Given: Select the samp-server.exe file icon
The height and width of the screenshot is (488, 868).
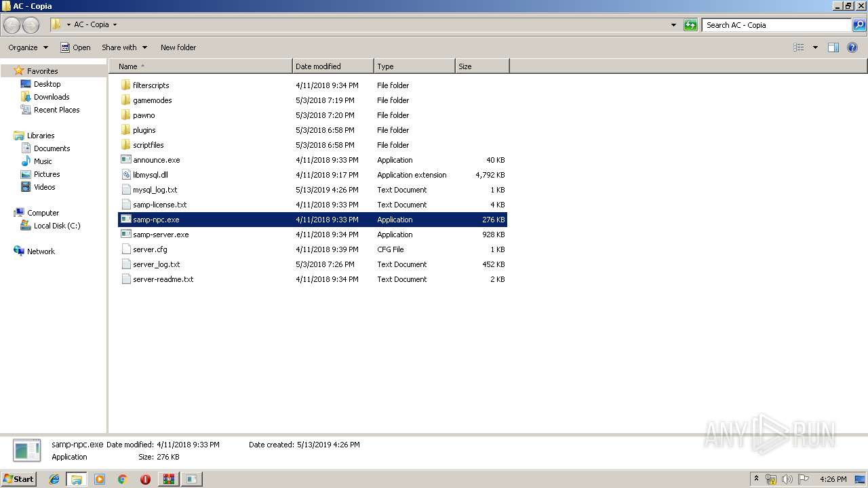Looking at the screenshot, I should pos(125,235).
